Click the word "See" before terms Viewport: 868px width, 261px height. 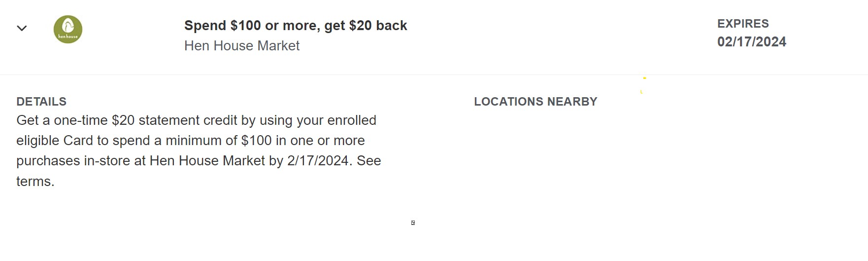[369, 161]
